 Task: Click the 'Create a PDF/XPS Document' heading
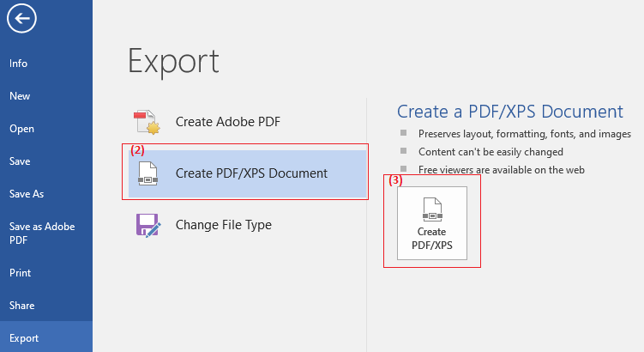coord(509,112)
